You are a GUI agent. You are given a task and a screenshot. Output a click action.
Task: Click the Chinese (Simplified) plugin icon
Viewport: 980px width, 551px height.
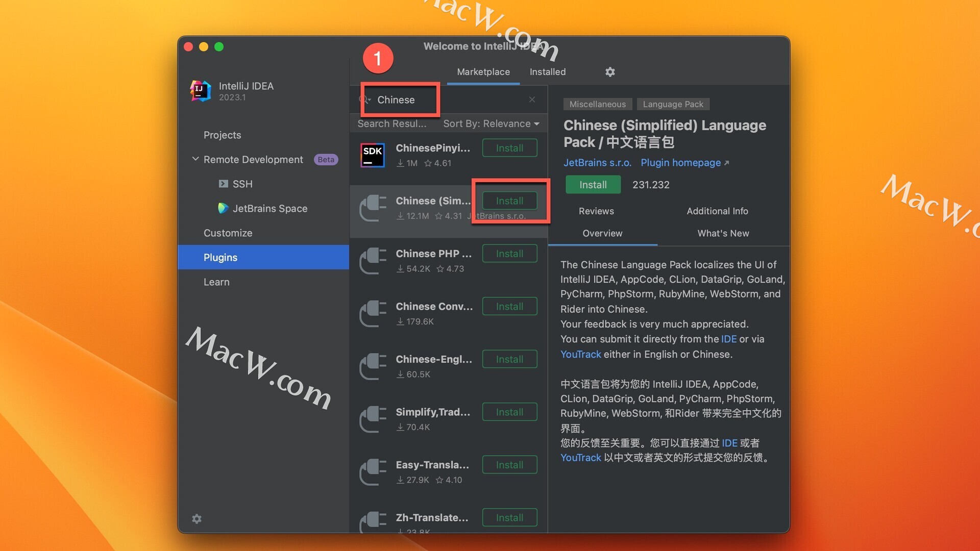coord(373,208)
